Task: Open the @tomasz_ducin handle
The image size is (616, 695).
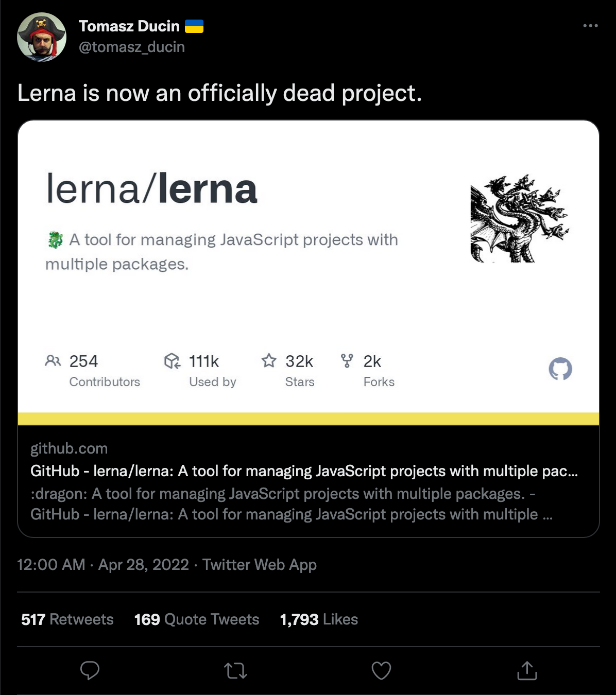Action: tap(132, 47)
